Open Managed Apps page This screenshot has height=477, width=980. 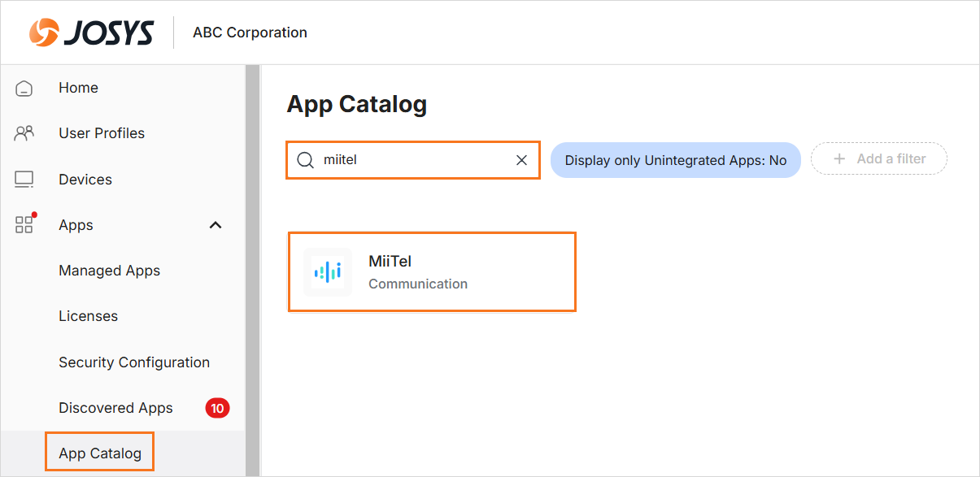tap(109, 271)
